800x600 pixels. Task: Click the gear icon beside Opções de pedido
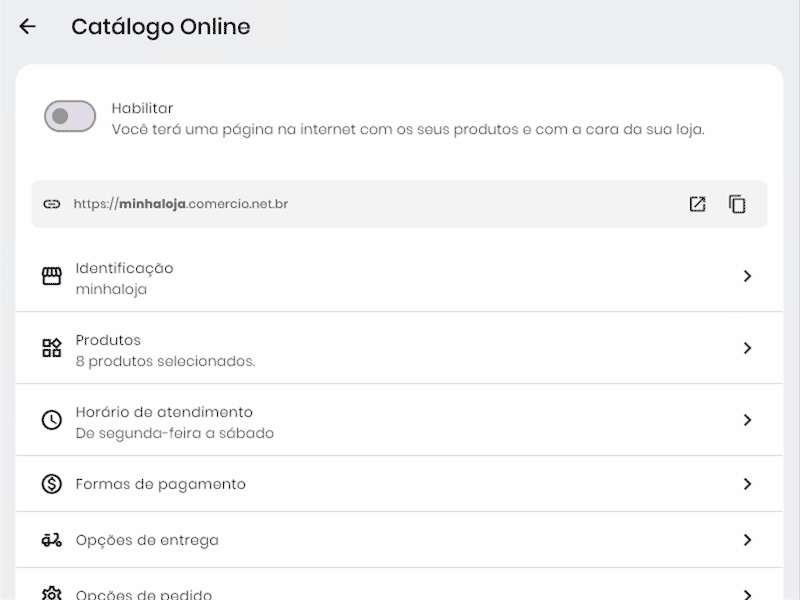pyautogui.click(x=50, y=590)
